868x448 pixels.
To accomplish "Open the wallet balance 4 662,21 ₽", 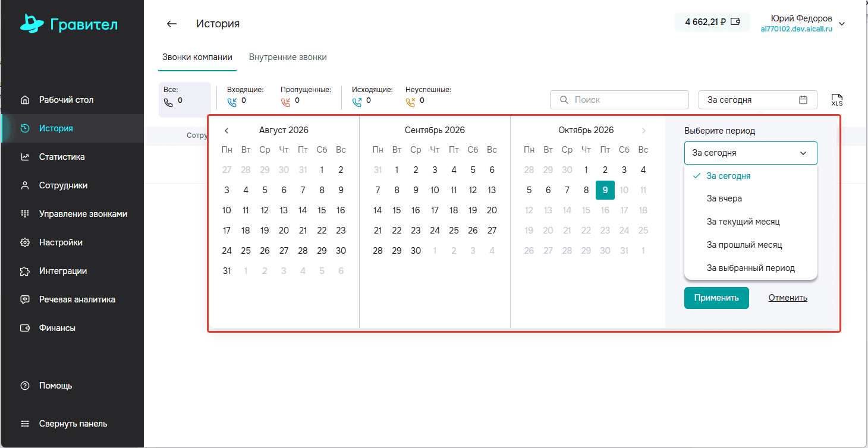I will click(x=712, y=22).
